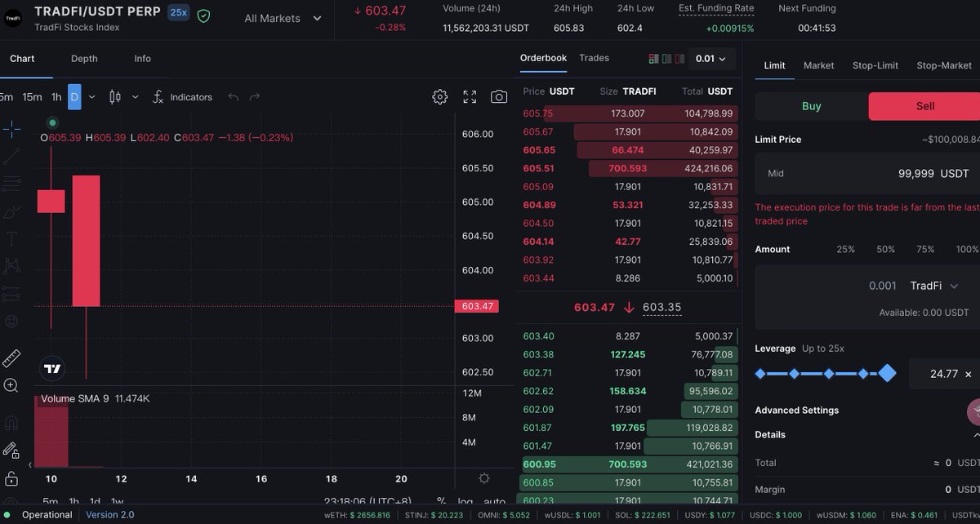This screenshot has height=524, width=980.
Task: Switch to the Info tab
Action: pyautogui.click(x=142, y=59)
